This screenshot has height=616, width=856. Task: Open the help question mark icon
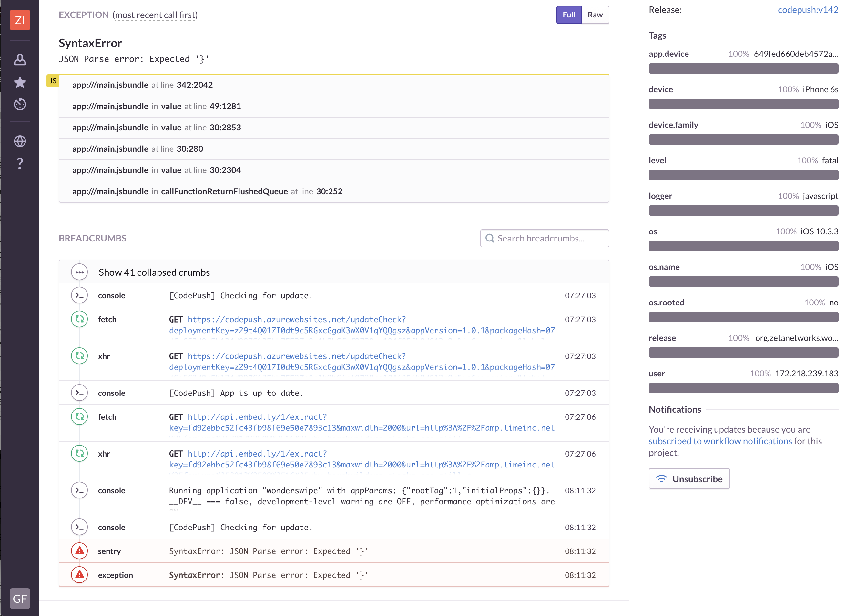[x=20, y=163]
